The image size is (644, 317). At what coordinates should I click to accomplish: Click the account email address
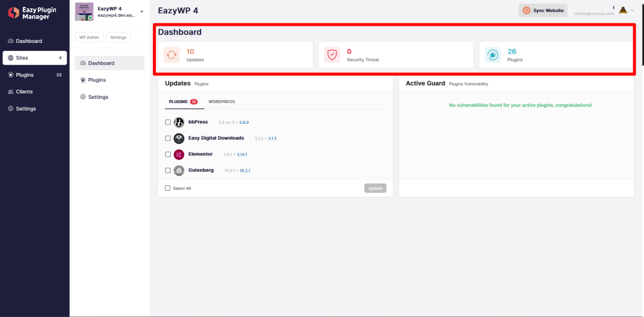coord(594,14)
